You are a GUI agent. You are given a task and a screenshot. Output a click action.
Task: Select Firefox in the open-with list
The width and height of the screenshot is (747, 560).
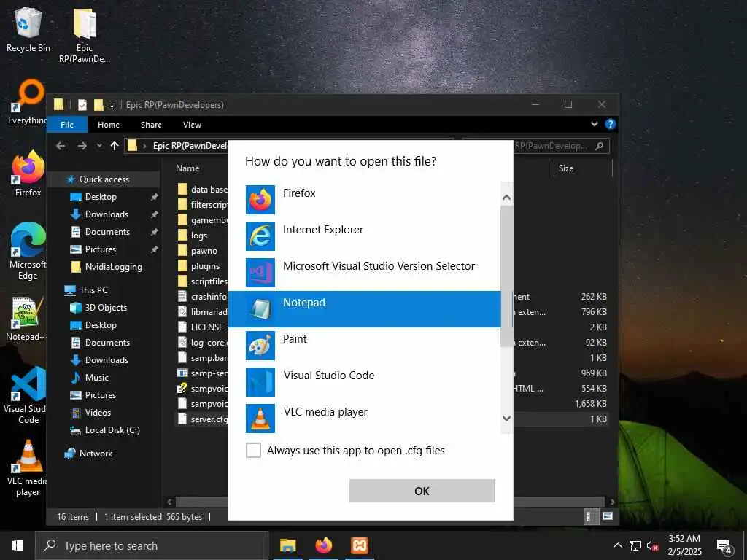pos(365,200)
